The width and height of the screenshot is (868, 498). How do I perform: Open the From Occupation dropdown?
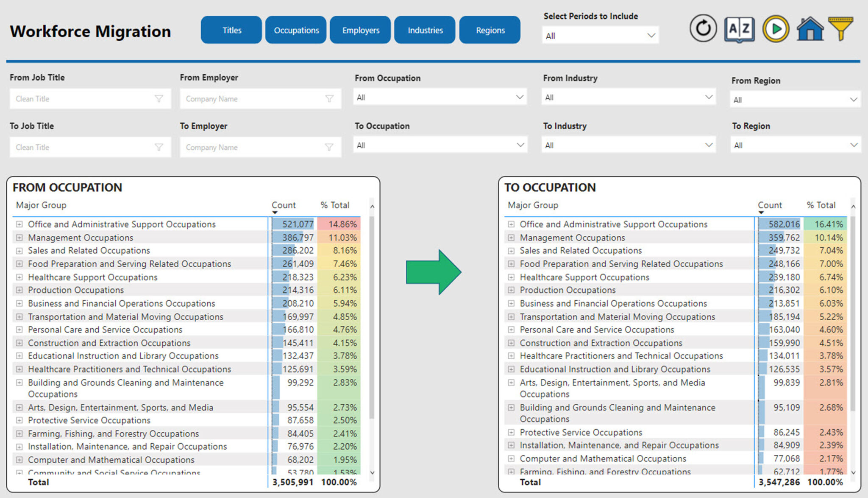pyautogui.click(x=520, y=97)
